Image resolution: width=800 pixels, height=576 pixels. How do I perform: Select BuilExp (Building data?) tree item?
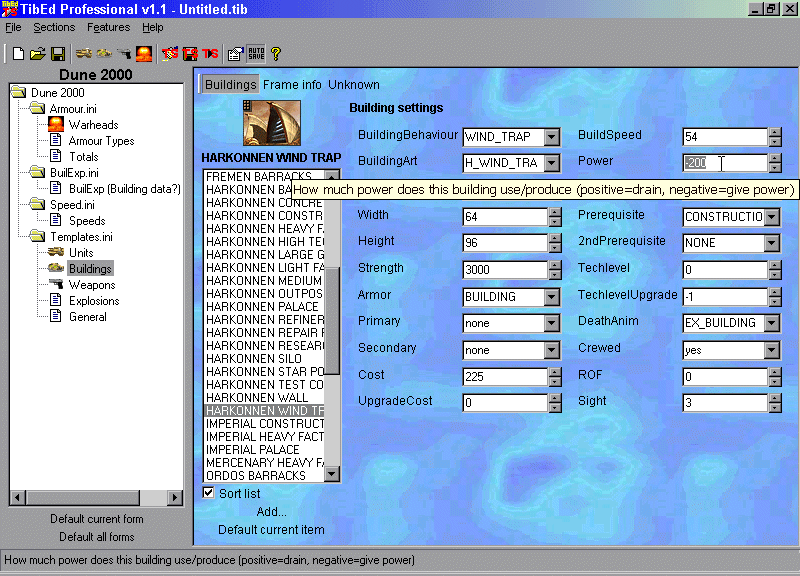coord(124,189)
